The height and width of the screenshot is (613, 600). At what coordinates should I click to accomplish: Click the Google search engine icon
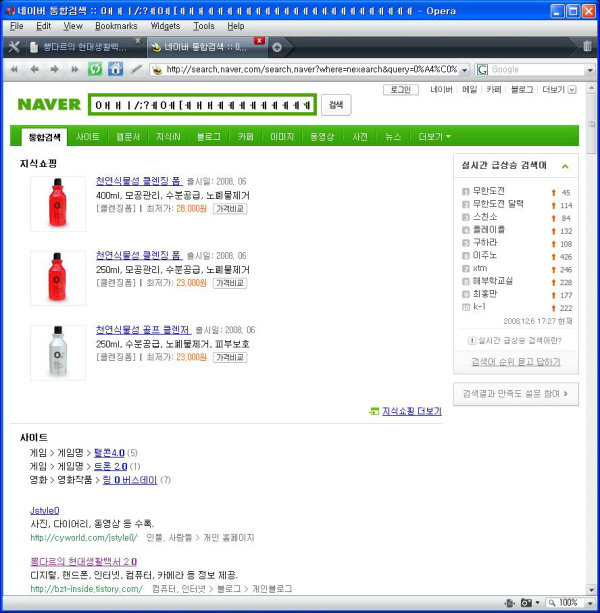(482, 70)
